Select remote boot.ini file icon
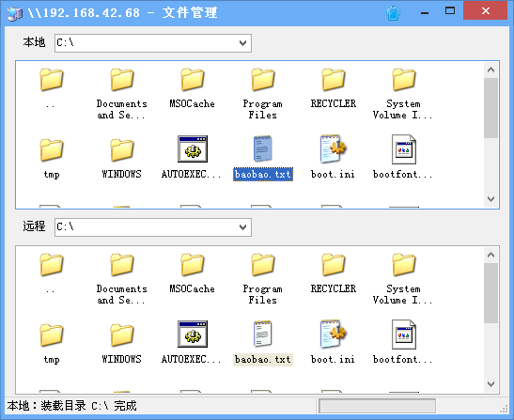 333,334
